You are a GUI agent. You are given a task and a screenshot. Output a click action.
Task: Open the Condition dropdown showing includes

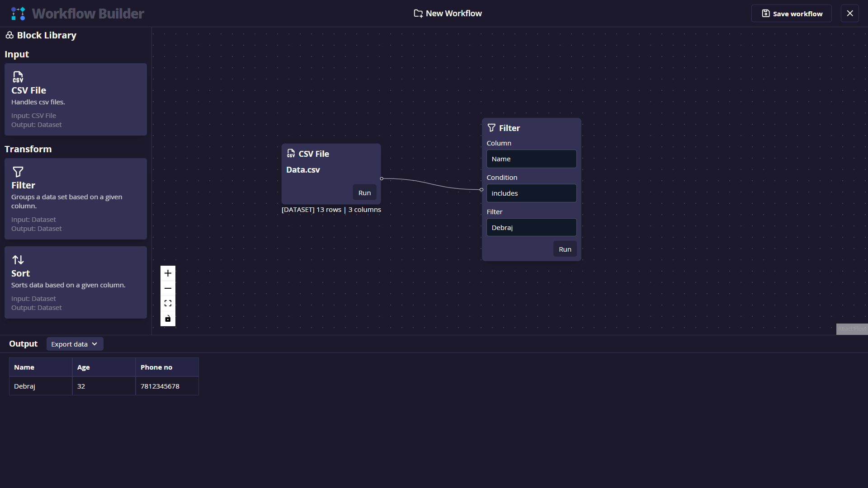pyautogui.click(x=531, y=193)
